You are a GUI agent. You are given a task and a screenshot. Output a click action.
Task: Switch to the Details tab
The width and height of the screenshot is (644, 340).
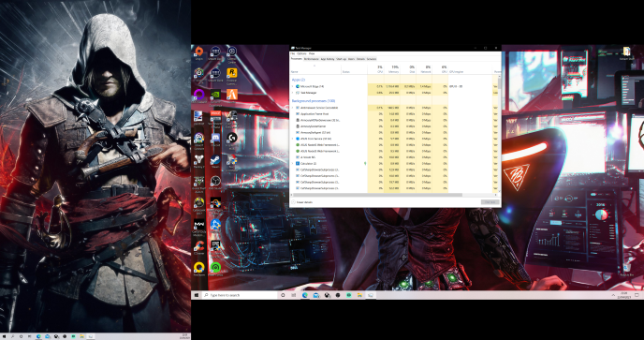360,59
